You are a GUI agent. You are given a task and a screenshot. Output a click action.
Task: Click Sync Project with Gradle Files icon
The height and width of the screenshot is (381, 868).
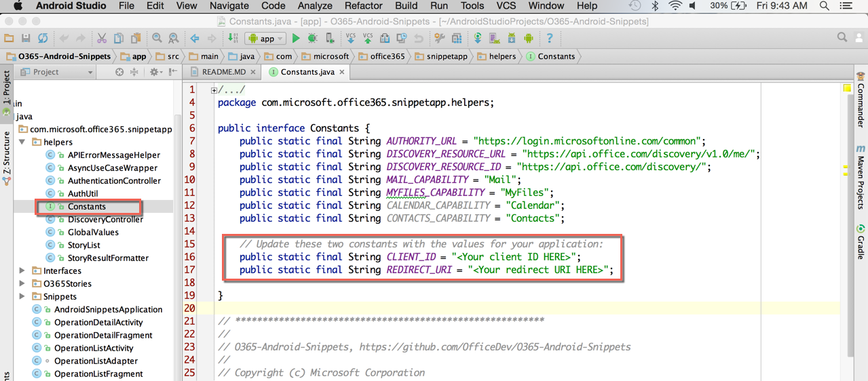[478, 39]
